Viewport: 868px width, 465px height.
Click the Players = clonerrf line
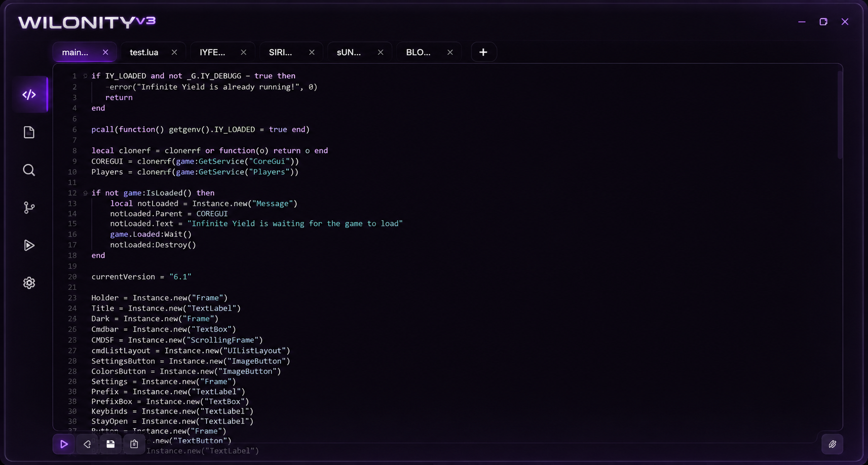click(x=195, y=172)
